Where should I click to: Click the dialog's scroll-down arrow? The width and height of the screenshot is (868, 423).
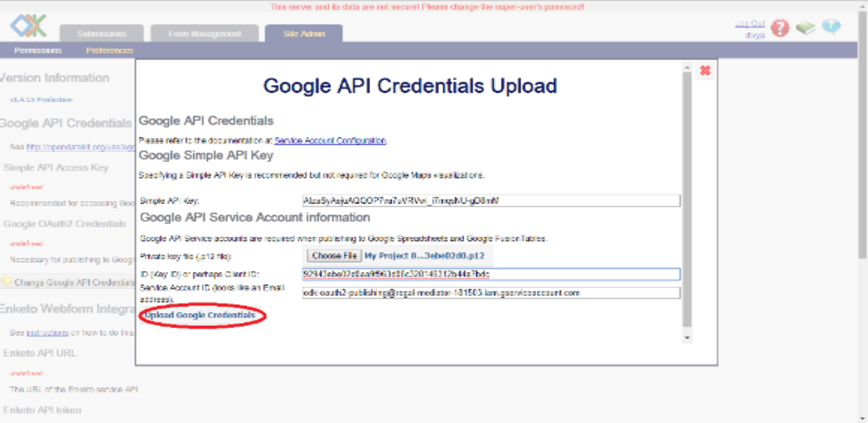click(687, 338)
